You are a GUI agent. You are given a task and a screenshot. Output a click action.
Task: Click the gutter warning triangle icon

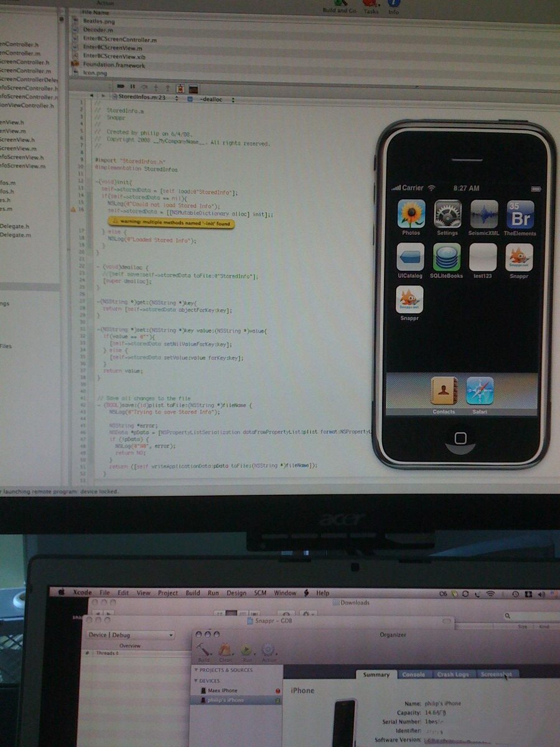(73, 210)
